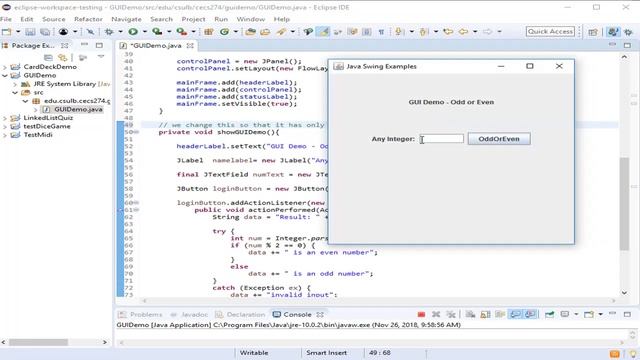Click the Last Edit Location arrow icon
Viewport: 640px width, 360px height.
click(x=448, y=31)
